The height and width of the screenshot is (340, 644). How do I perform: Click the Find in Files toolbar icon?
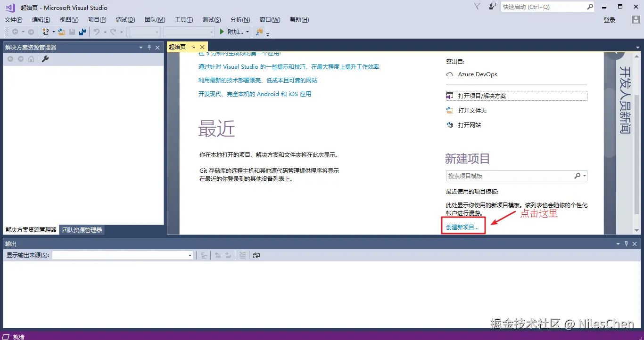click(259, 32)
